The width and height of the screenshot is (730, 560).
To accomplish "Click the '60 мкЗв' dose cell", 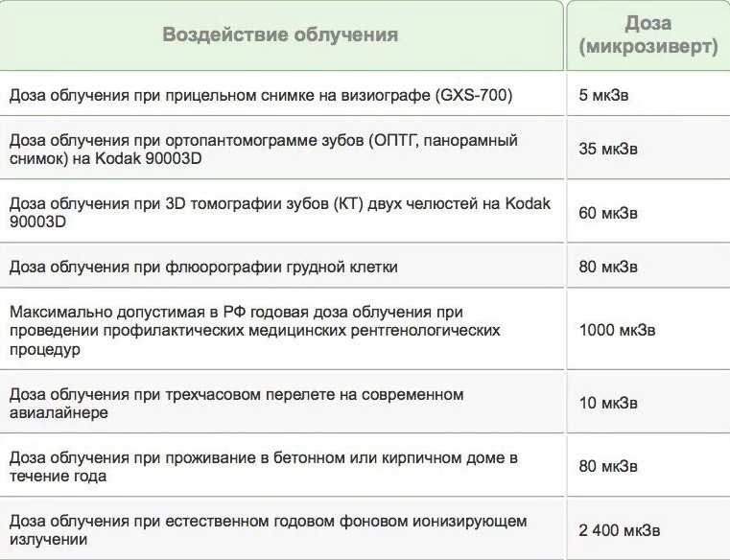I will point(648,213).
